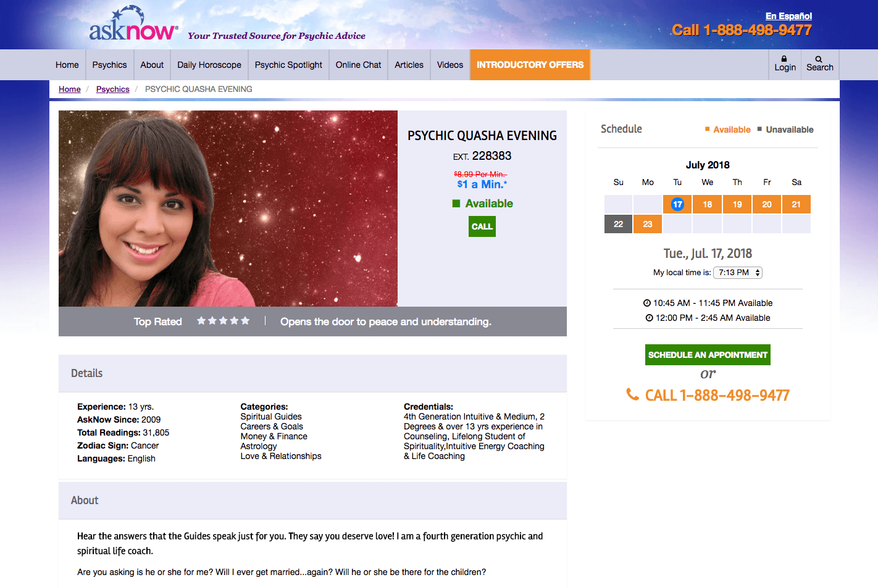Click the green CALL button
The height and width of the screenshot is (588, 878).
[482, 226]
